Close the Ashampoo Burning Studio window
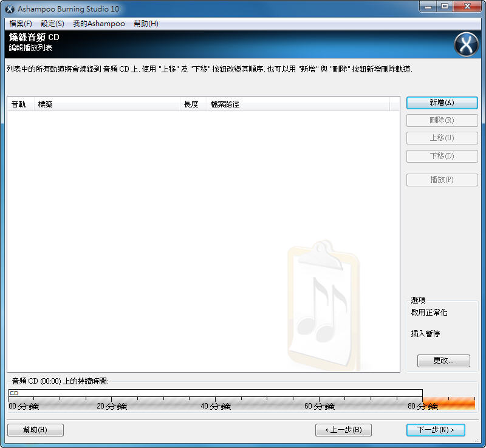Screen dimensions: 486x448 click(x=467, y=7)
